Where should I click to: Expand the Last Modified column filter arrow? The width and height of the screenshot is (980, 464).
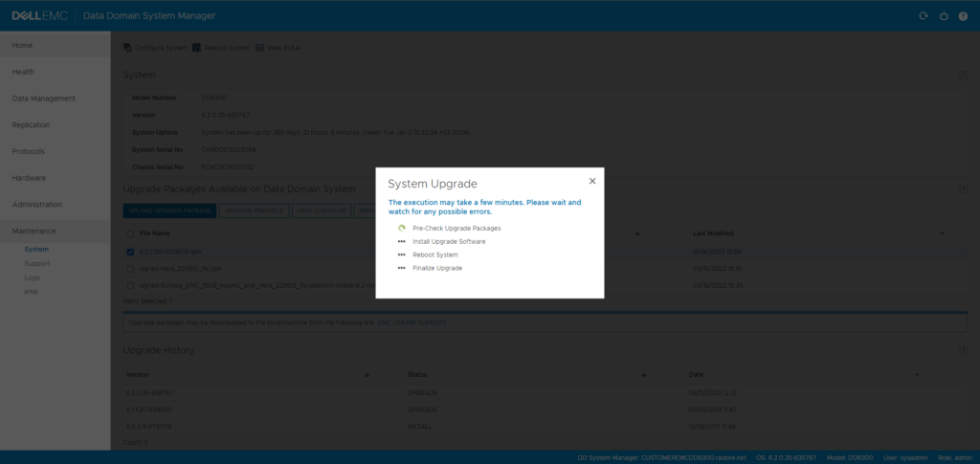[x=942, y=233]
